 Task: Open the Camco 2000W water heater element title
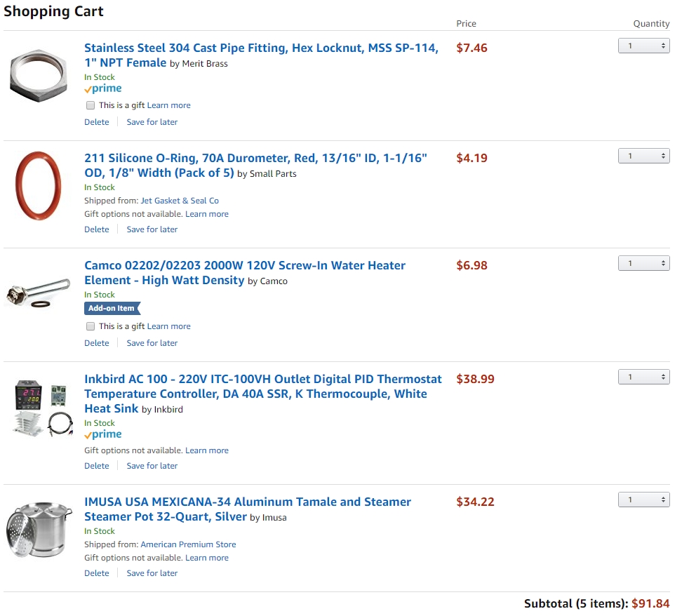(245, 273)
